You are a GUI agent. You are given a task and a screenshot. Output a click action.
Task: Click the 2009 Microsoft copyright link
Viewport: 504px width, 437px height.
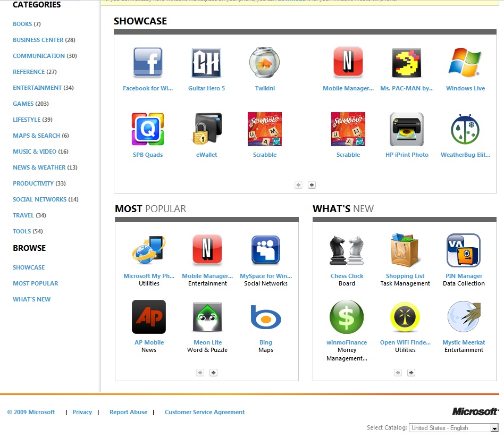click(x=31, y=412)
